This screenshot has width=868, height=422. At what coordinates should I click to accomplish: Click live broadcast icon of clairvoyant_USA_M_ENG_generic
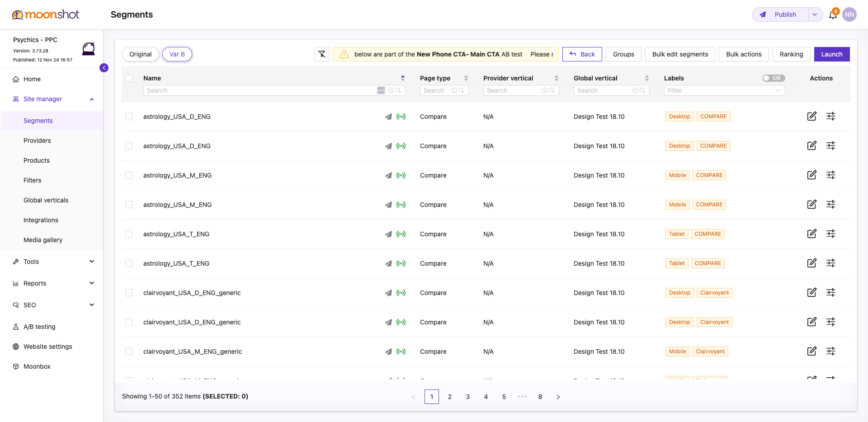click(401, 352)
